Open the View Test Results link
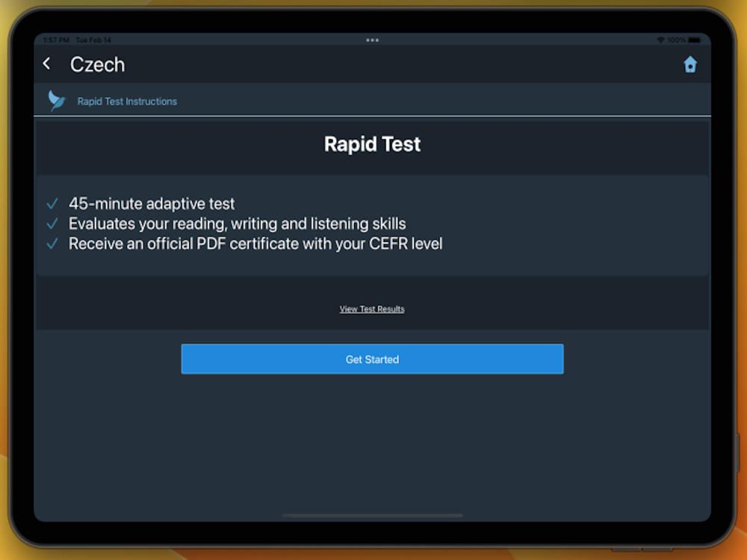This screenshot has height=560, width=747. 372,309
